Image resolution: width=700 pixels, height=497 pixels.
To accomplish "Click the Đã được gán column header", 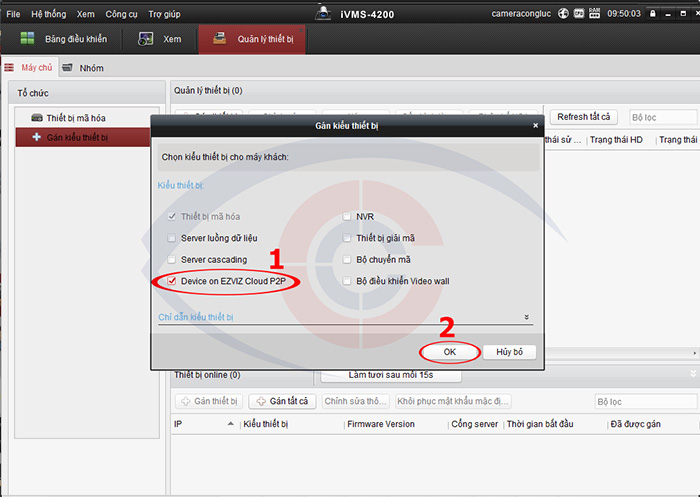I will [x=636, y=424].
